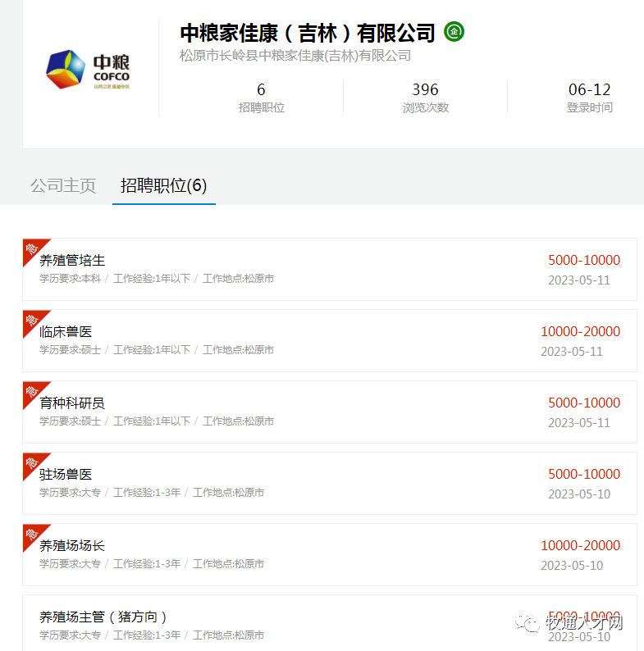Click date 2023-05-10 on 养殖场场长 row
The width and height of the screenshot is (644, 651).
coord(572,566)
